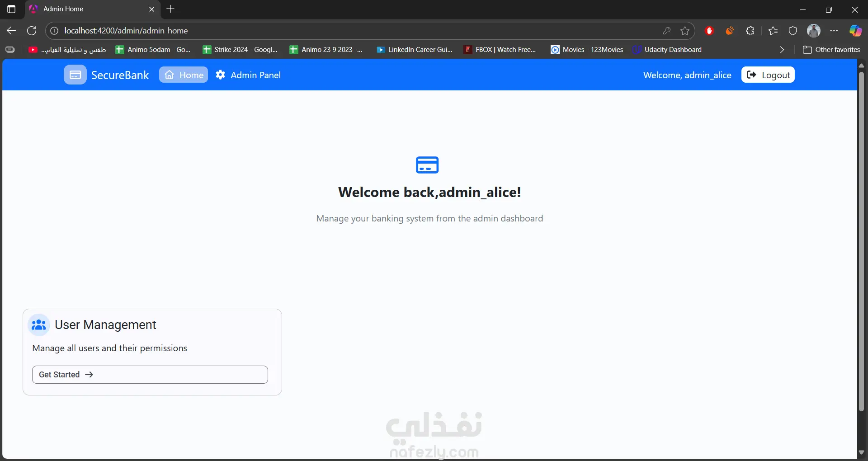This screenshot has height=461, width=868.
Task: Open the Other favorites folder
Action: coord(831,50)
